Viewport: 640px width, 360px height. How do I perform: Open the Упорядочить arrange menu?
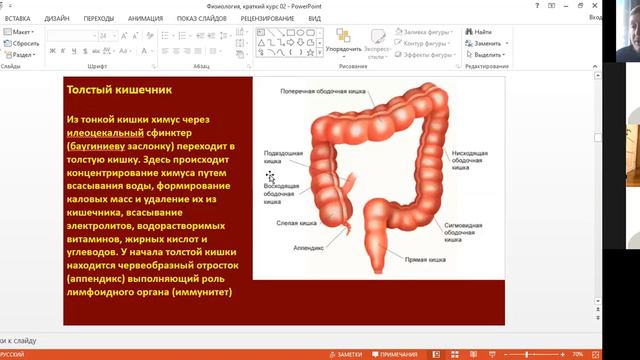(x=343, y=43)
